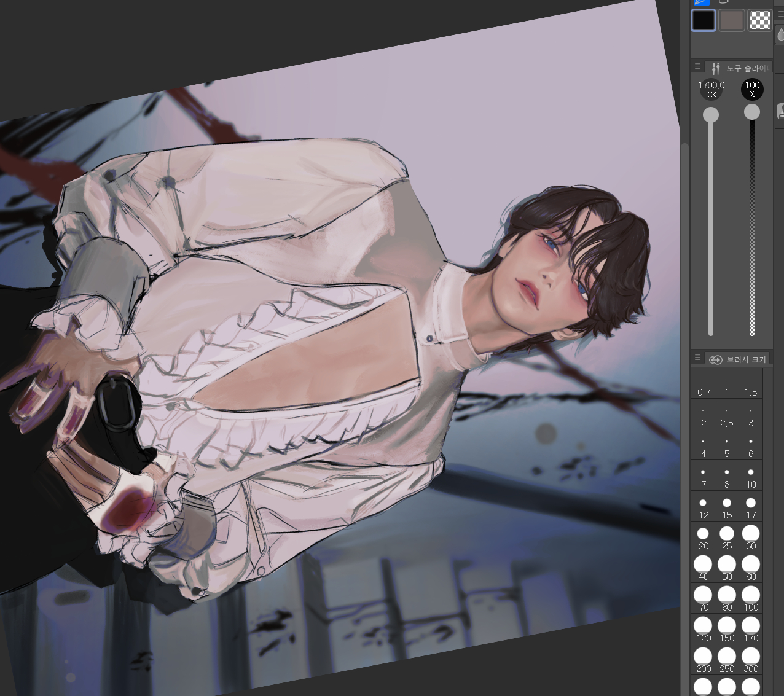Click the brush size slider handle
The width and height of the screenshot is (784, 696).
click(x=711, y=115)
